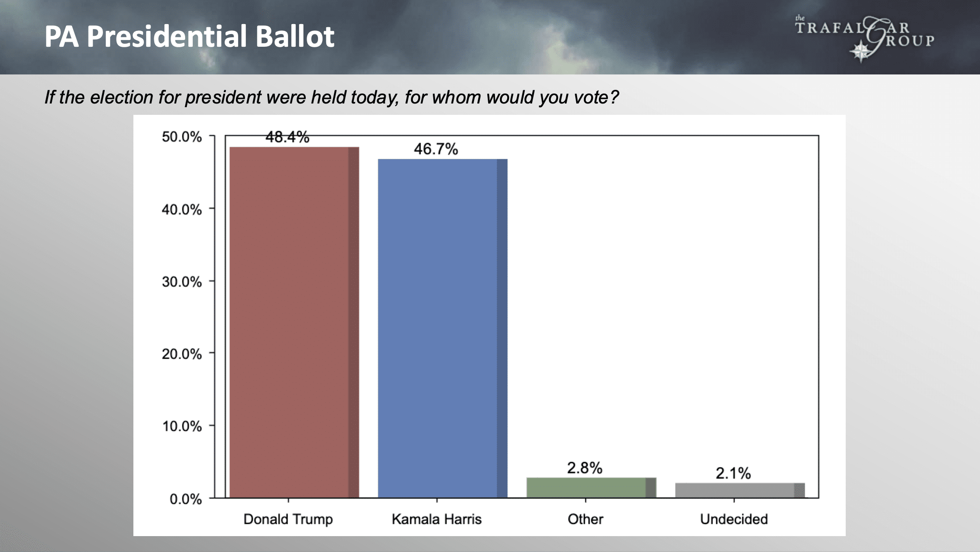This screenshot has width=980, height=552.
Task: Click the Trafalgar Group logo
Action: pyautogui.click(x=864, y=39)
